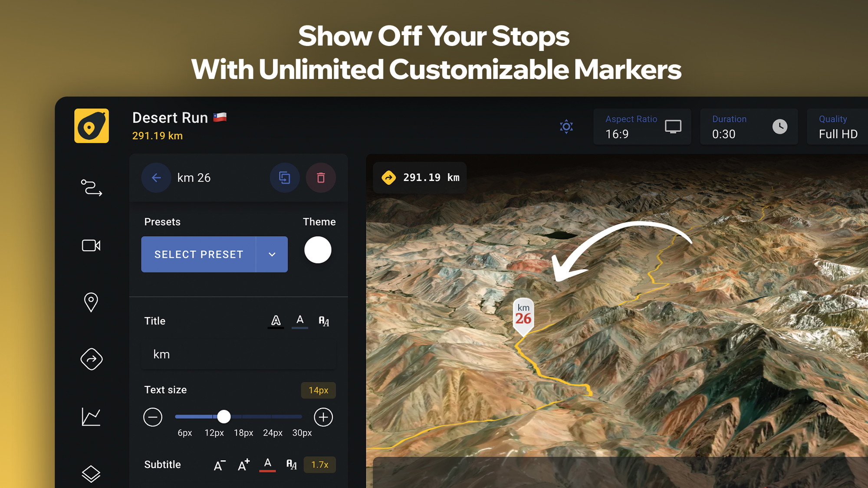Open the map layers panel

pyautogui.click(x=91, y=474)
